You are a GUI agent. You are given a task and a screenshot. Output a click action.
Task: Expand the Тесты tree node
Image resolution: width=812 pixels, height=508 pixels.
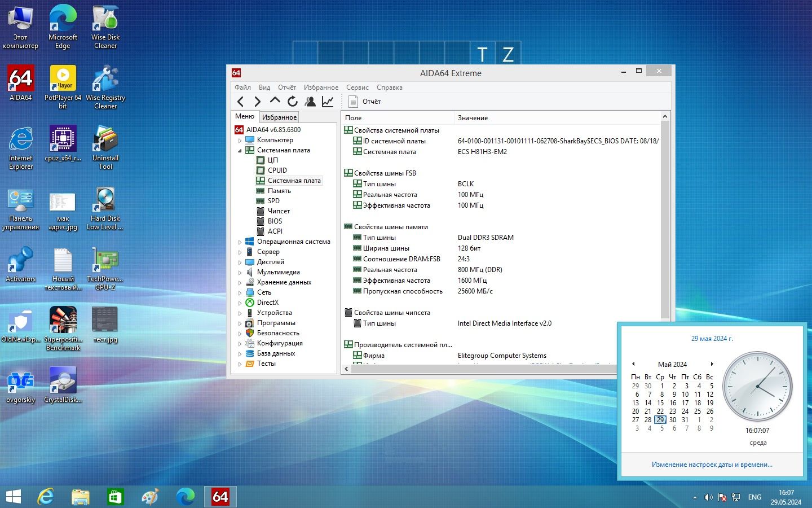(240, 364)
